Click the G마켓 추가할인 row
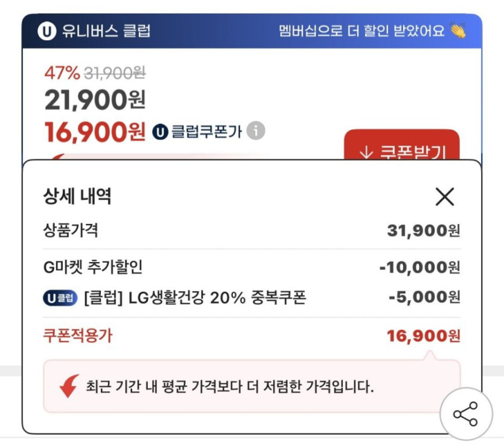The image size is (504, 448). tap(94, 266)
